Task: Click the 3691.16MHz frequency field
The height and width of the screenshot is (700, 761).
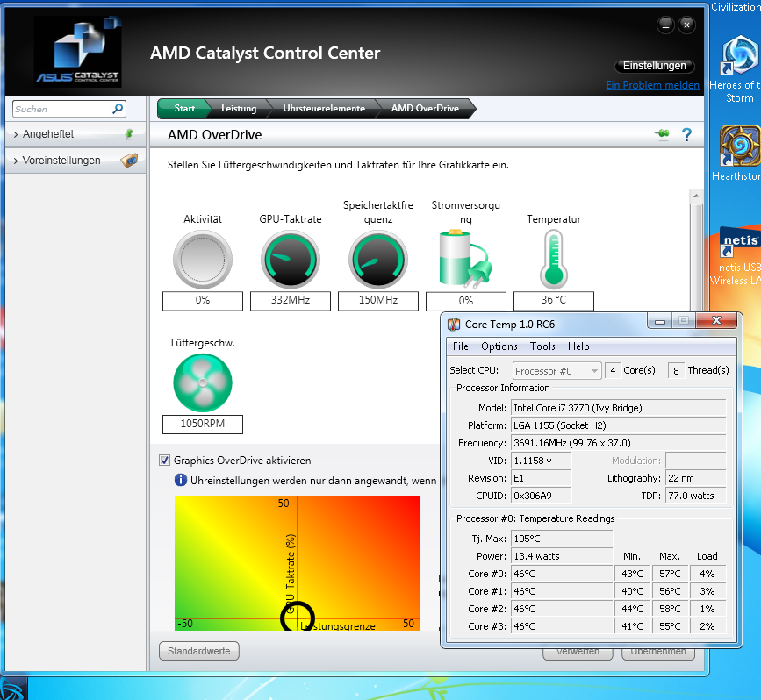Action: pos(618,443)
